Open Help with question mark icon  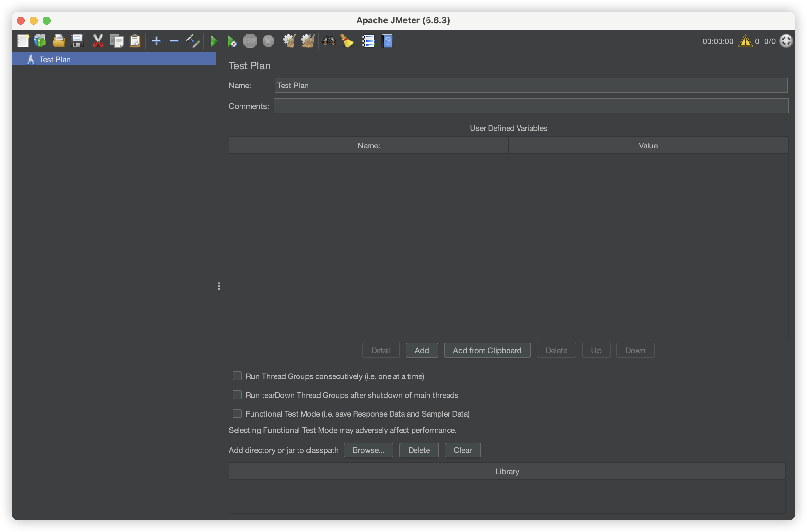click(x=387, y=41)
